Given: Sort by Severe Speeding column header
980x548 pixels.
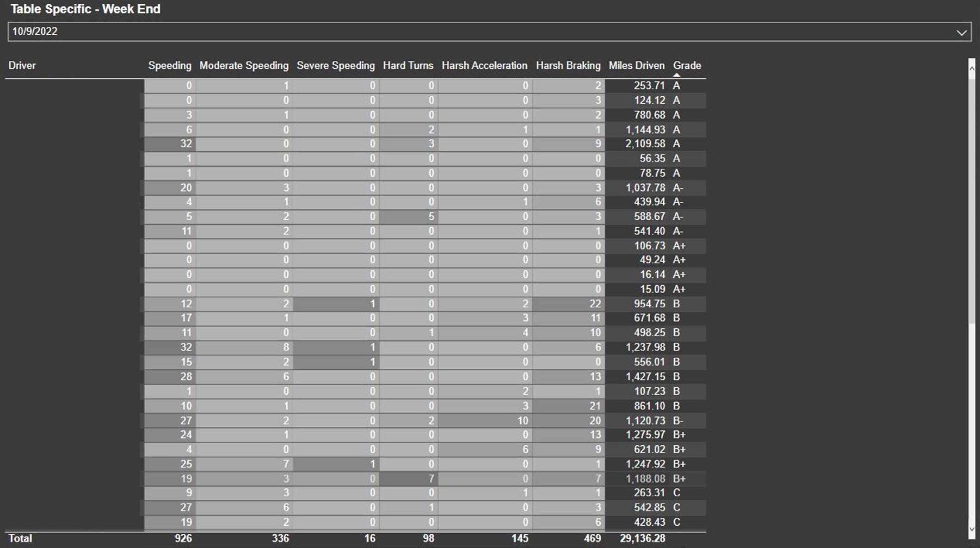Looking at the screenshot, I should pyautogui.click(x=335, y=65).
